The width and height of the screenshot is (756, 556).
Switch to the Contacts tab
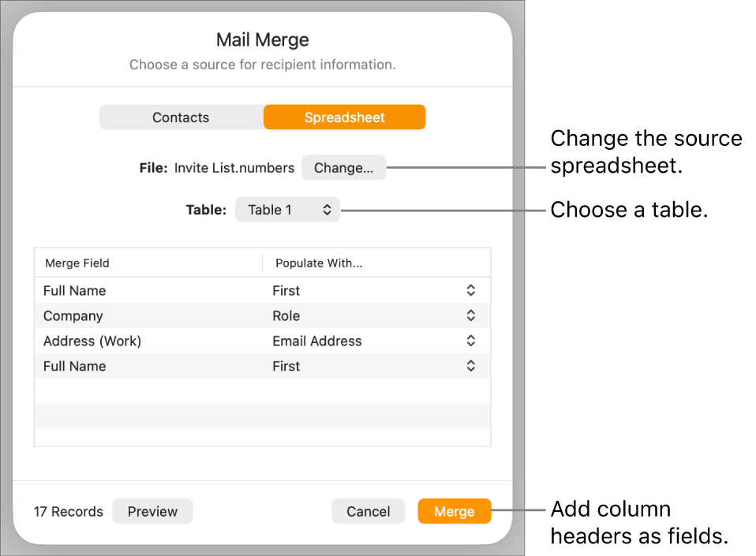click(x=181, y=117)
